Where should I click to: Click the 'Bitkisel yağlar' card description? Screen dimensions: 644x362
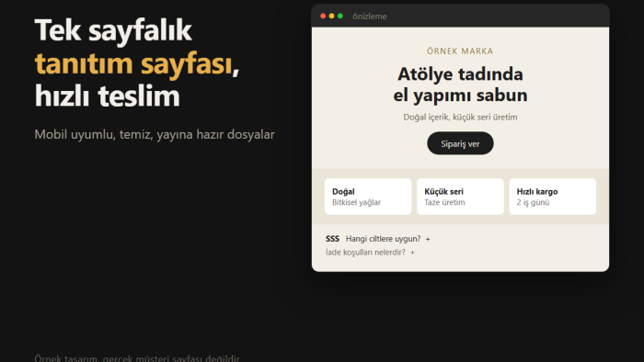(x=356, y=202)
